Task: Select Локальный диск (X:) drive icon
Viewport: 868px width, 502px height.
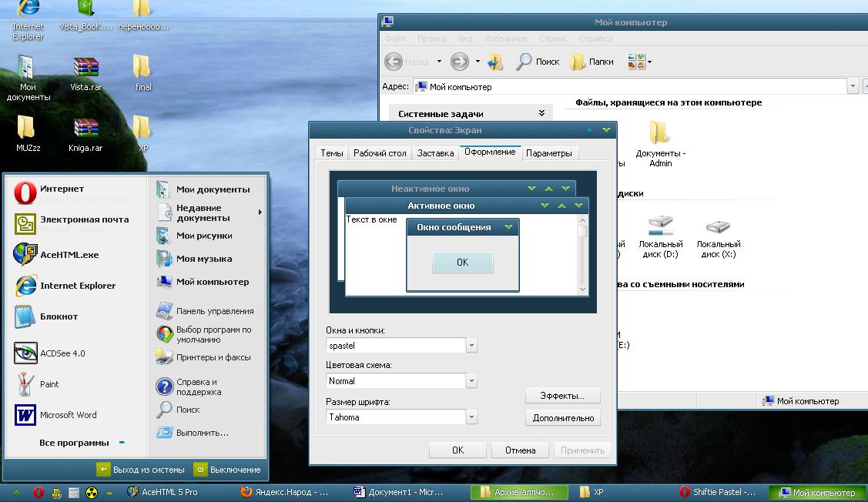Action: click(x=718, y=239)
